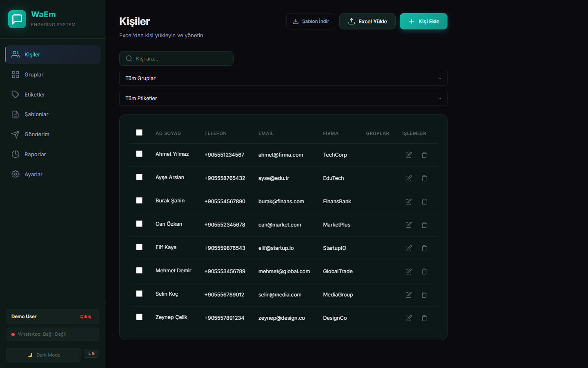Viewport: 588px width, 368px height.
Task: Click edit icon for Mehmet Demir
Action: (408, 272)
